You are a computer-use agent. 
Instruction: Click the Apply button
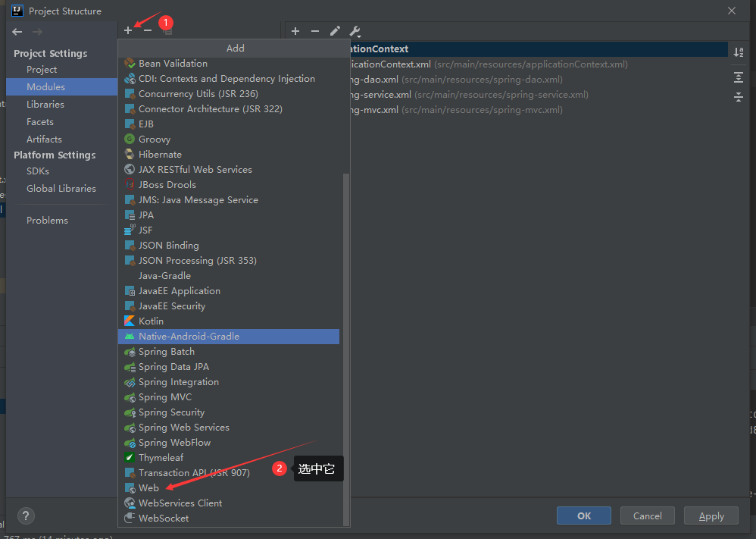point(711,515)
